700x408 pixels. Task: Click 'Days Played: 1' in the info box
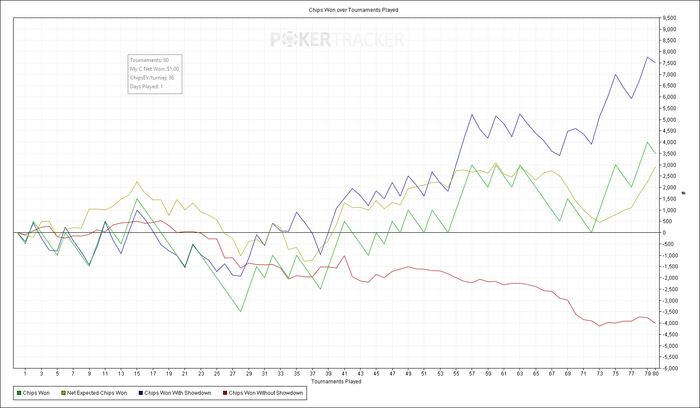click(146, 87)
